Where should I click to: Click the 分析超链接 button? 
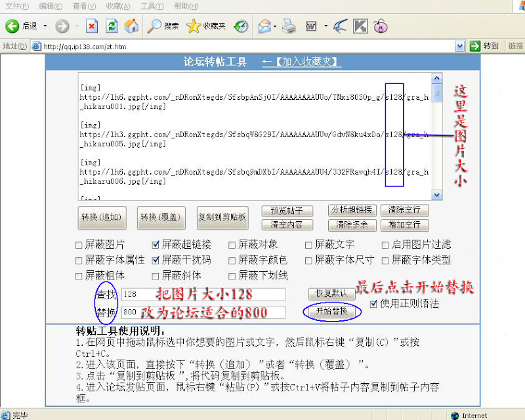pyautogui.click(x=352, y=210)
